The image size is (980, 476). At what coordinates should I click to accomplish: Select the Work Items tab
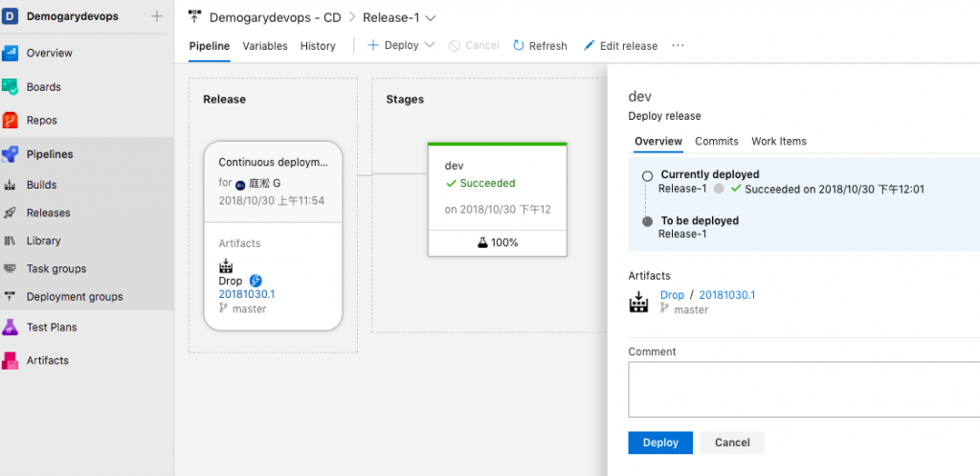[779, 142]
